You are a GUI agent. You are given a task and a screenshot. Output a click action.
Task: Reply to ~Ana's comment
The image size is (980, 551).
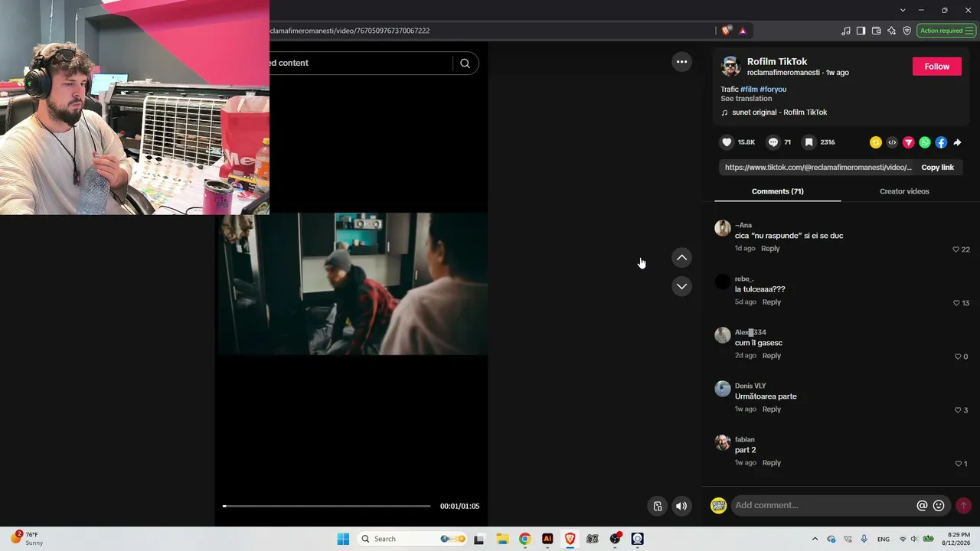770,249
